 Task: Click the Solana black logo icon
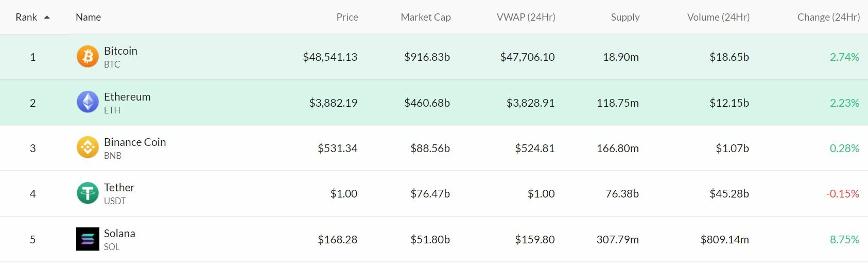click(88, 239)
